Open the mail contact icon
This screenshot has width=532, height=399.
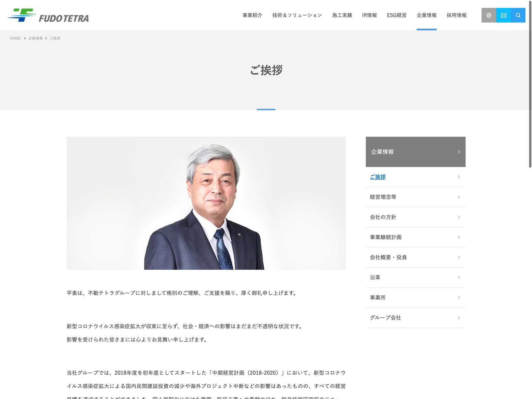[x=503, y=15]
